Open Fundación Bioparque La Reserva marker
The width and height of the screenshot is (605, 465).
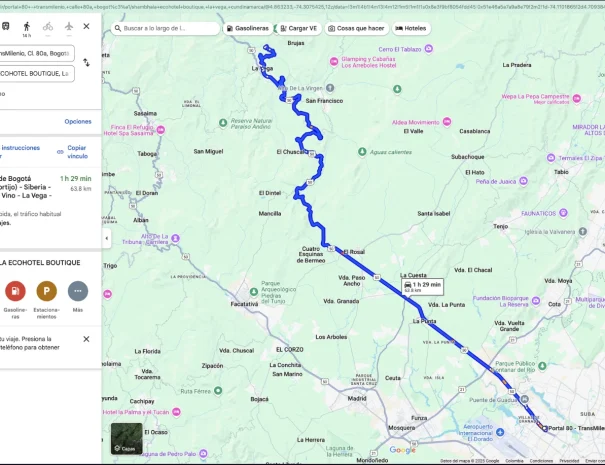coord(536,301)
